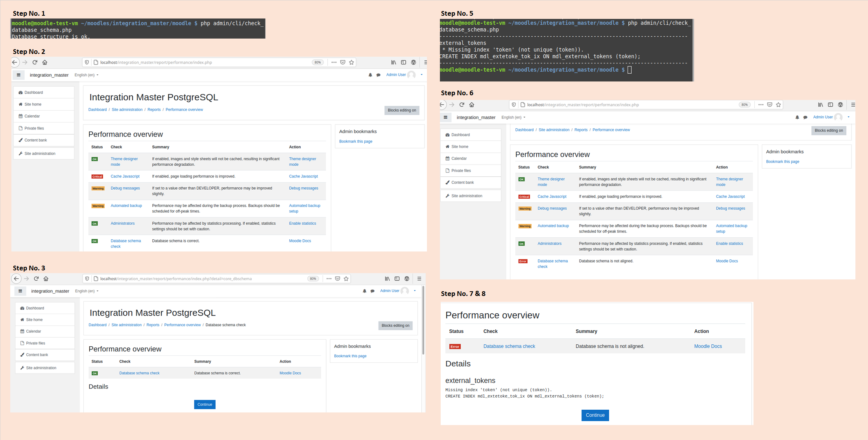Screen dimensions: 868x440
Task: Open Database schema check link in Step 7 & 8
Action: 509,346
